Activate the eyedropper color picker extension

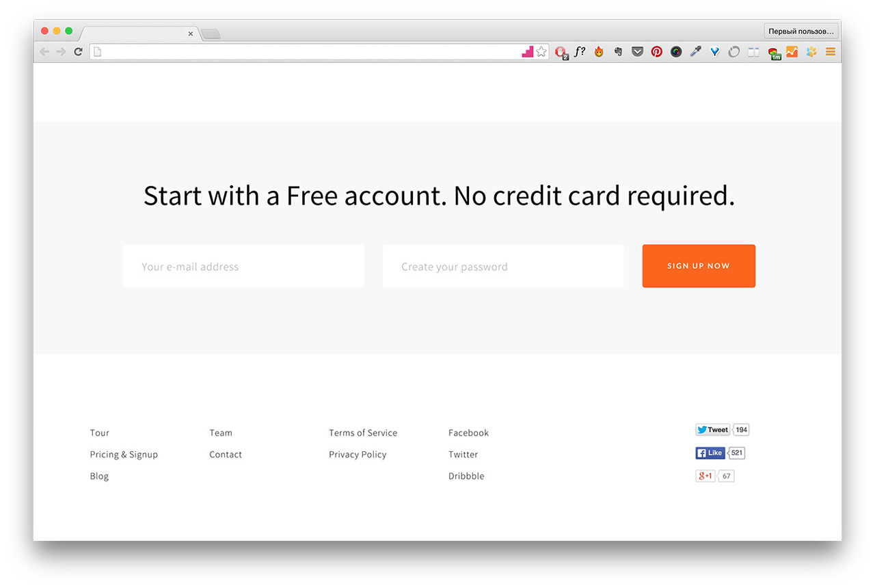[x=695, y=51]
